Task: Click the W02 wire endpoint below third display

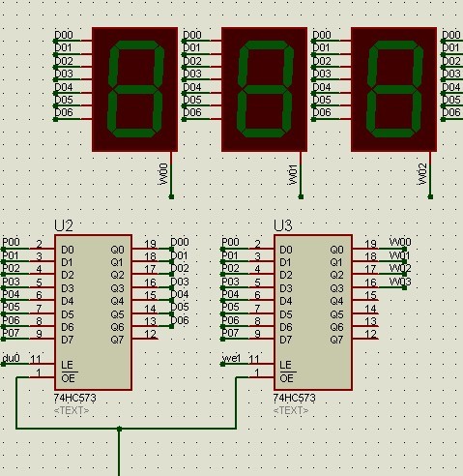Action: pos(430,196)
